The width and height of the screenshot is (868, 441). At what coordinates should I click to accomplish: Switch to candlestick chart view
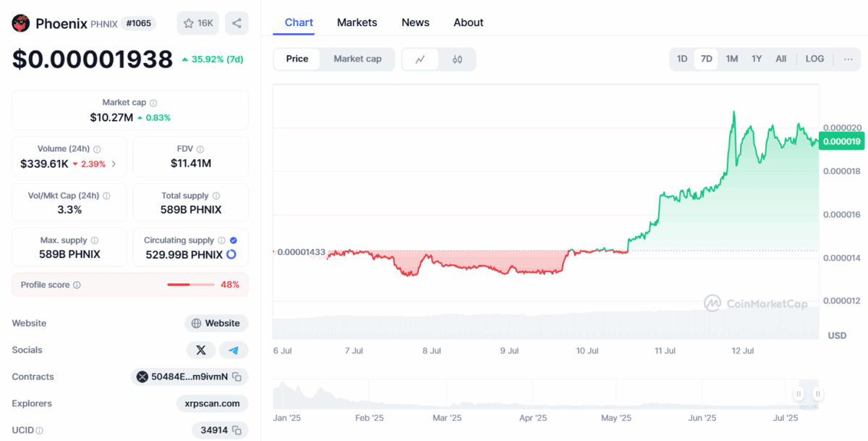[x=457, y=59]
